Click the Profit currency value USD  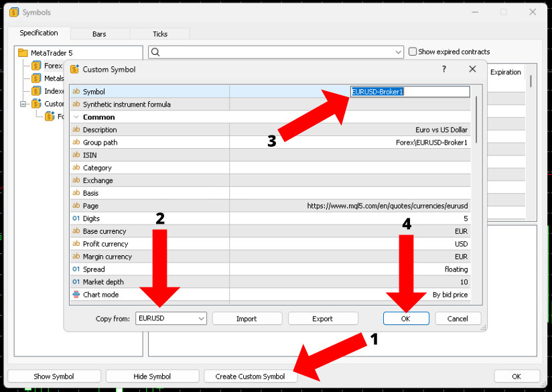[461, 244]
